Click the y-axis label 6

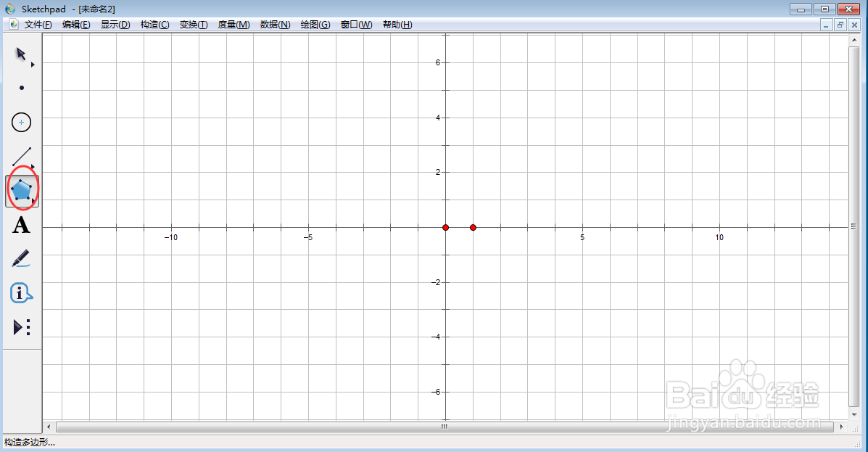tap(438, 62)
